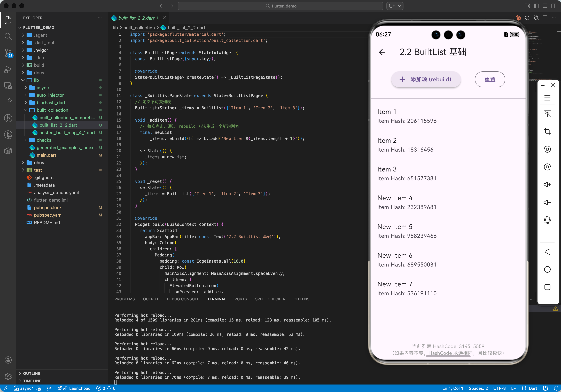
Task: Tap the 添加项 (rebuild) button
Action: [426, 79]
